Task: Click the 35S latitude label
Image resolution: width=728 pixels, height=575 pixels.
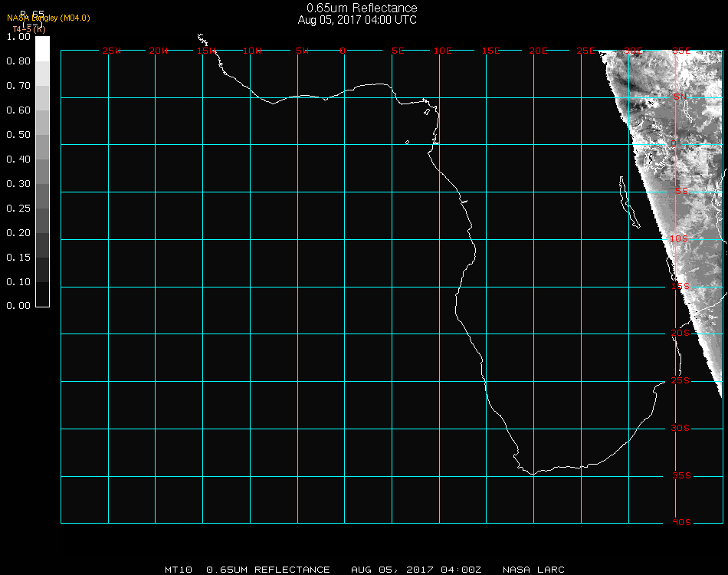Action: [681, 475]
